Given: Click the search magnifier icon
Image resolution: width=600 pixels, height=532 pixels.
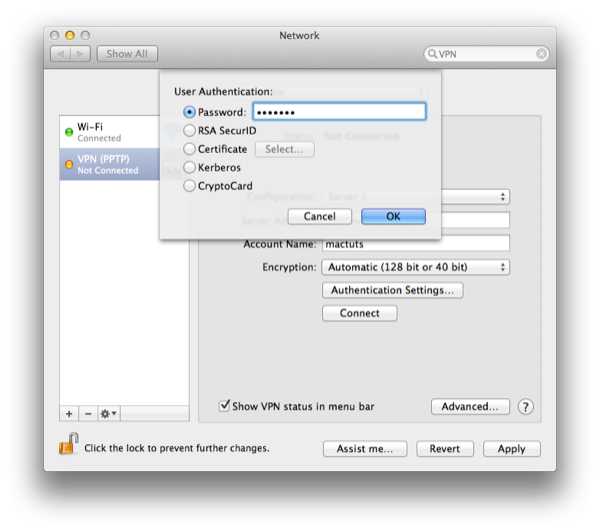Looking at the screenshot, I should click(432, 54).
